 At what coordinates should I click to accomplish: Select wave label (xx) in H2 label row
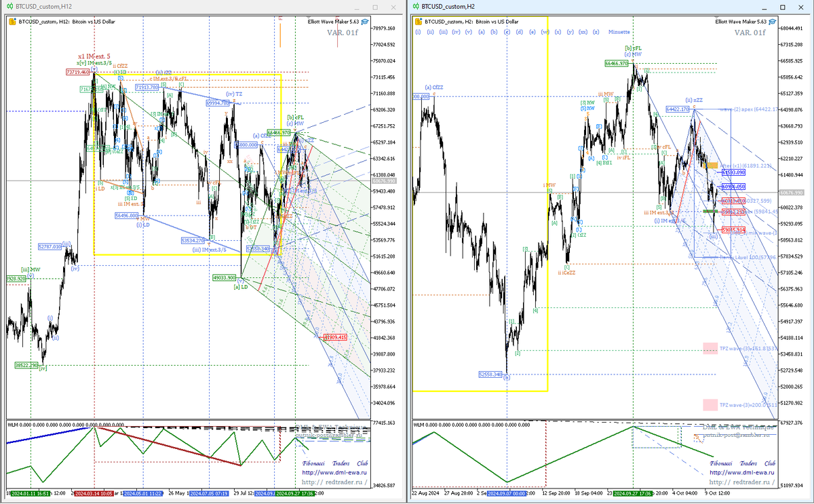point(583,31)
